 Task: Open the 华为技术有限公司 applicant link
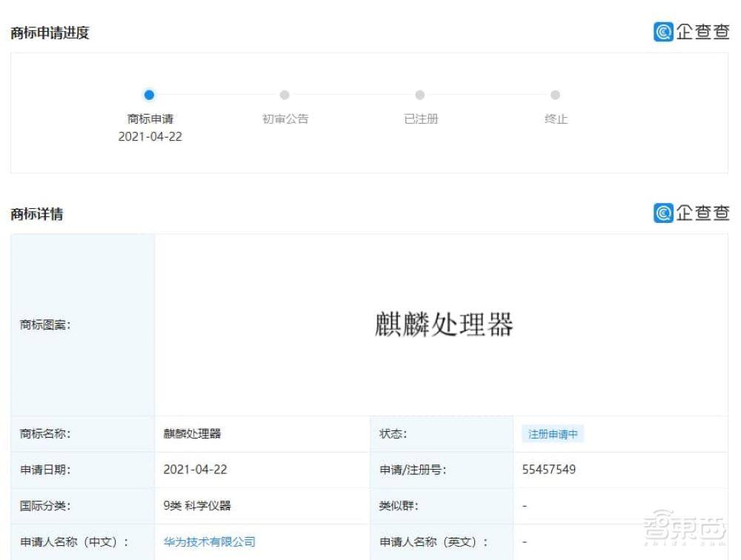tap(208, 541)
